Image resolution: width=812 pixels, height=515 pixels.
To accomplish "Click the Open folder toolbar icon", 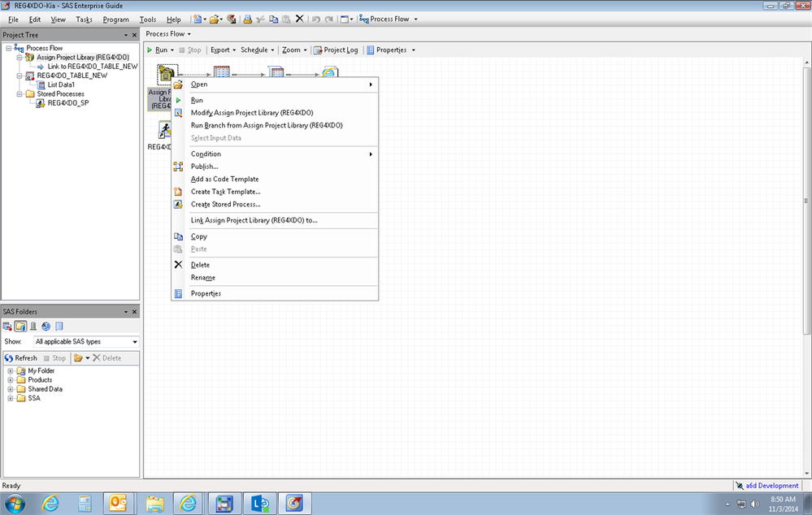I will coord(214,19).
